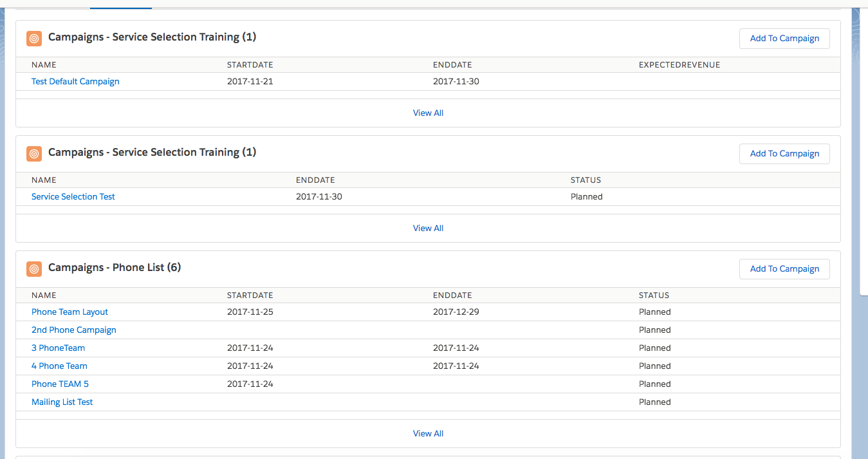Screen dimensions: 868x459
Task: Open View All below Test Default Campaign row
Action: [428, 113]
